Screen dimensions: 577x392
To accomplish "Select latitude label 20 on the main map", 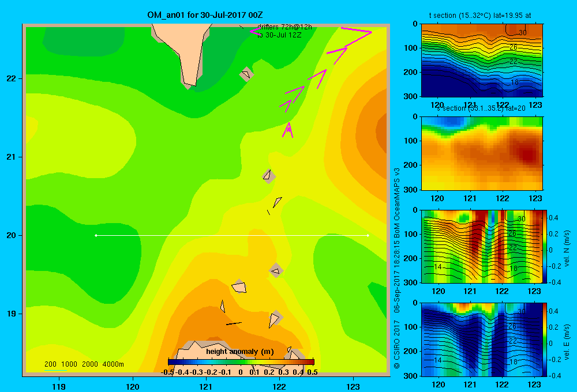I will click(12, 235).
